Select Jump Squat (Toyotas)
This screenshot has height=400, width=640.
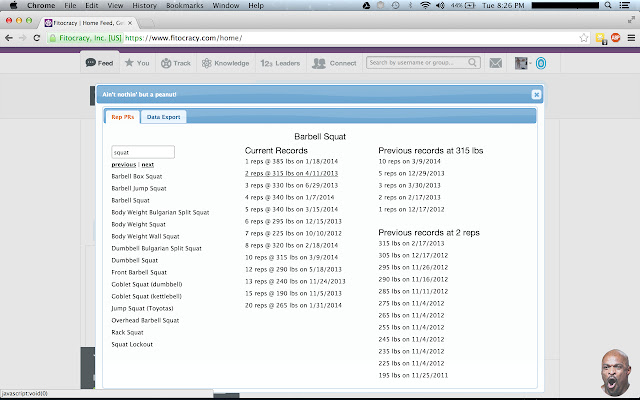point(142,308)
